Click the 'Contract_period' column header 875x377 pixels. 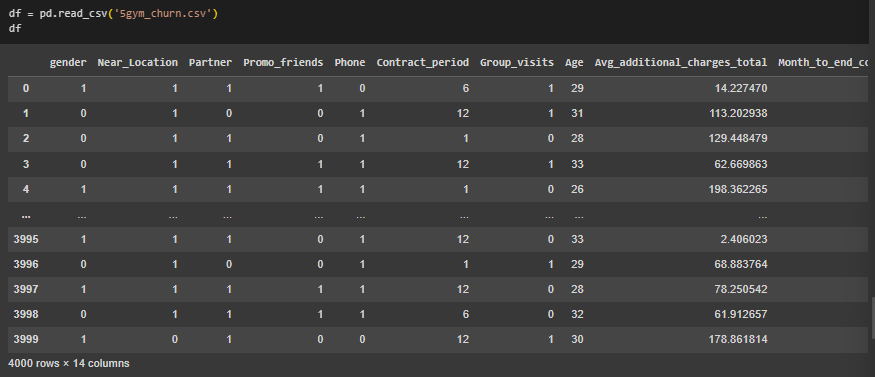click(x=423, y=62)
